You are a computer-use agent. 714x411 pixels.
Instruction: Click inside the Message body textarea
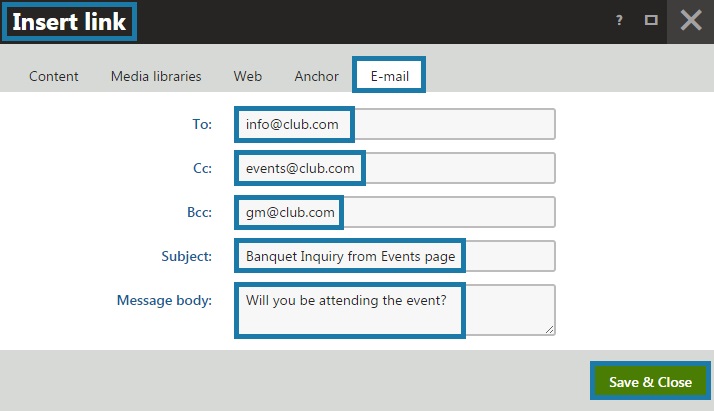coord(395,309)
